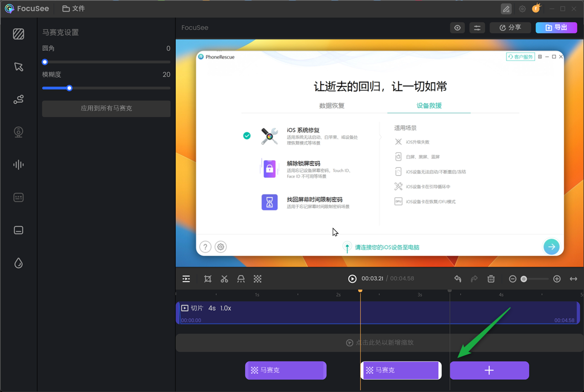Click the 模糊度 slider handle
584x392 pixels.
(69, 88)
